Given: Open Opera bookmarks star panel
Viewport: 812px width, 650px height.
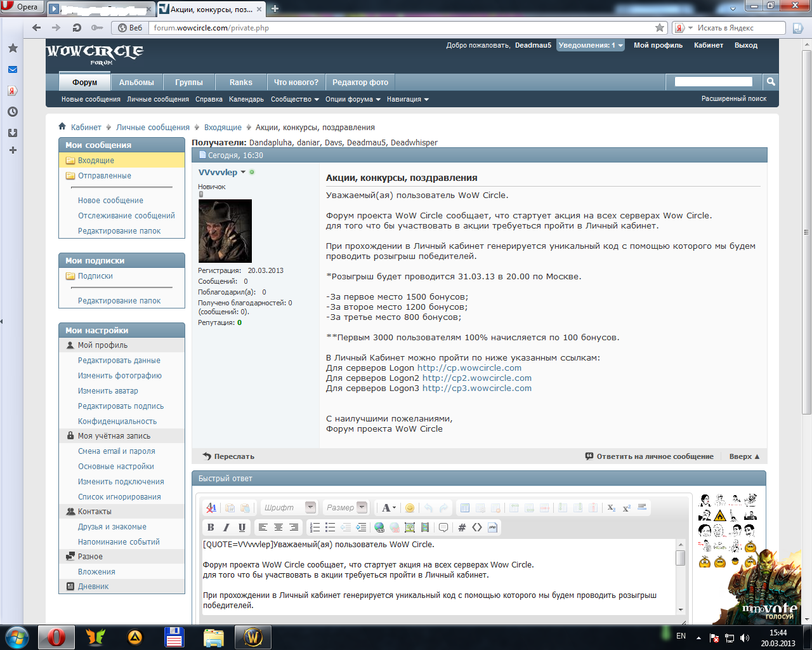Looking at the screenshot, I should [x=13, y=48].
